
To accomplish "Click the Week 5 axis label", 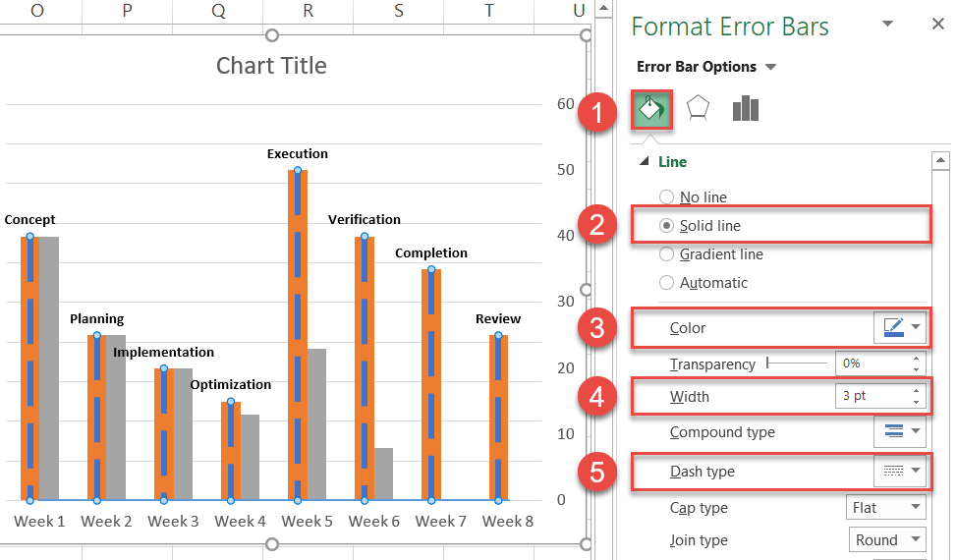I will pos(307,522).
